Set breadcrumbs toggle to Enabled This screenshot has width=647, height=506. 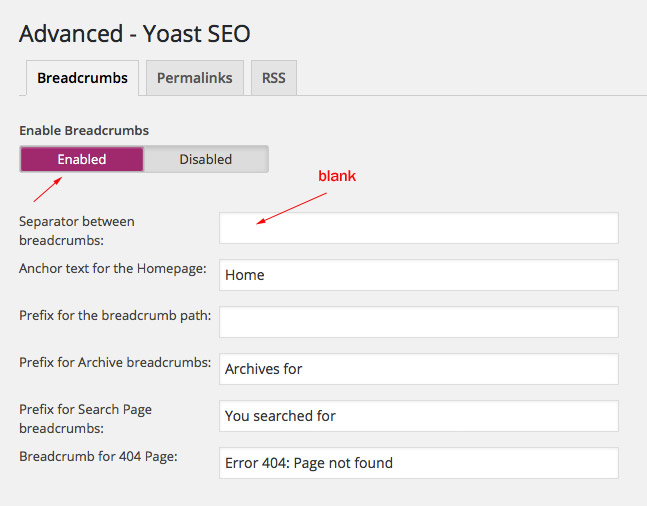coord(82,159)
